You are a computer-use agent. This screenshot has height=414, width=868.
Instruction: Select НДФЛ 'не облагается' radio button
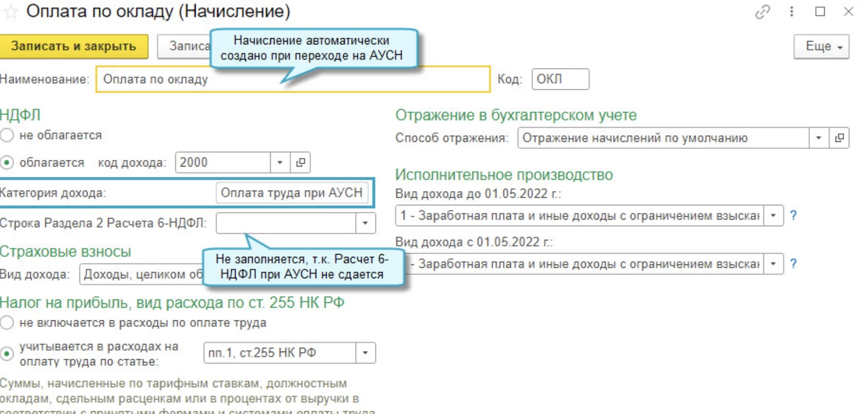(7, 135)
